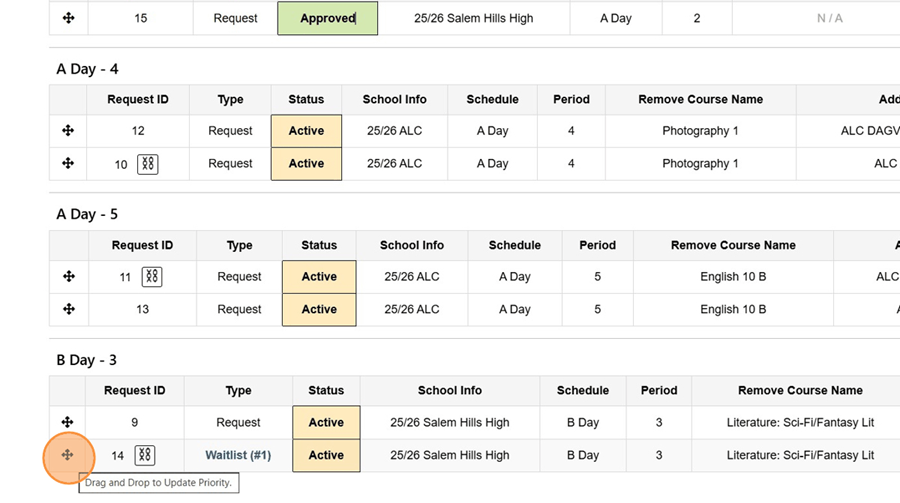
Task: Select the Active status on request 11
Action: [319, 277]
